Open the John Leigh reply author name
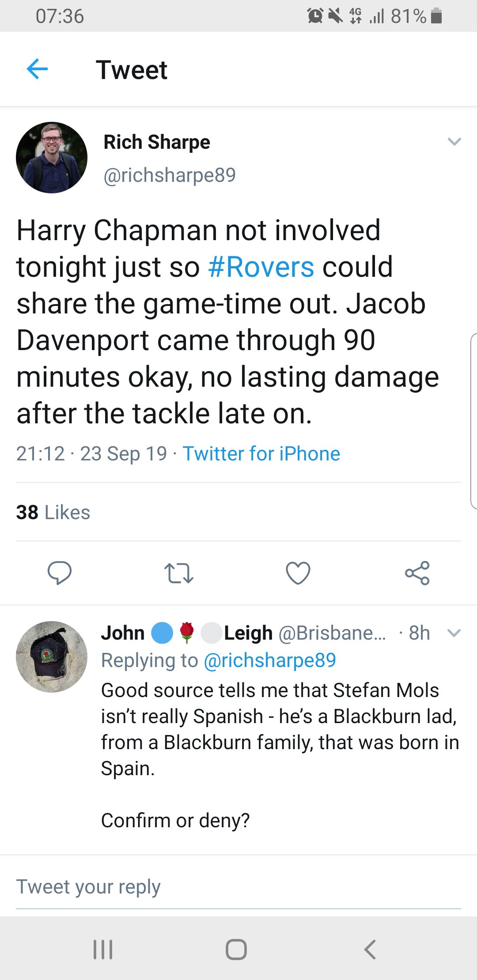 click(x=186, y=633)
